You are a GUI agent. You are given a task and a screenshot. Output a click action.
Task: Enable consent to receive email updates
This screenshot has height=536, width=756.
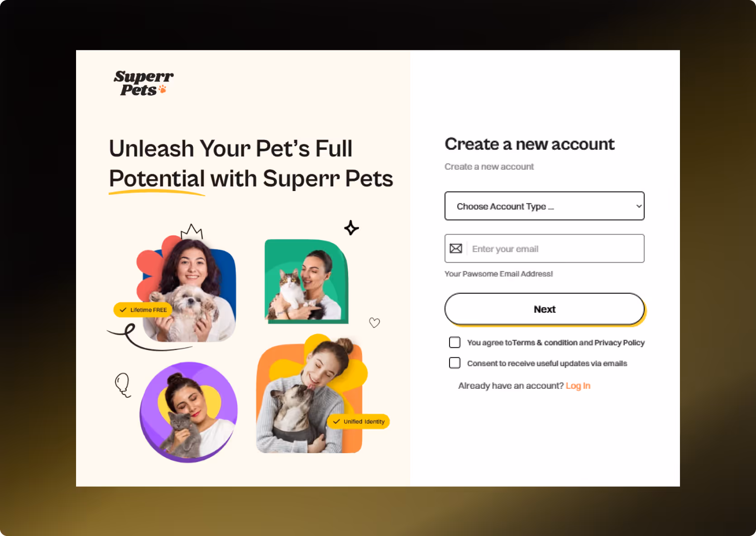pyautogui.click(x=455, y=363)
